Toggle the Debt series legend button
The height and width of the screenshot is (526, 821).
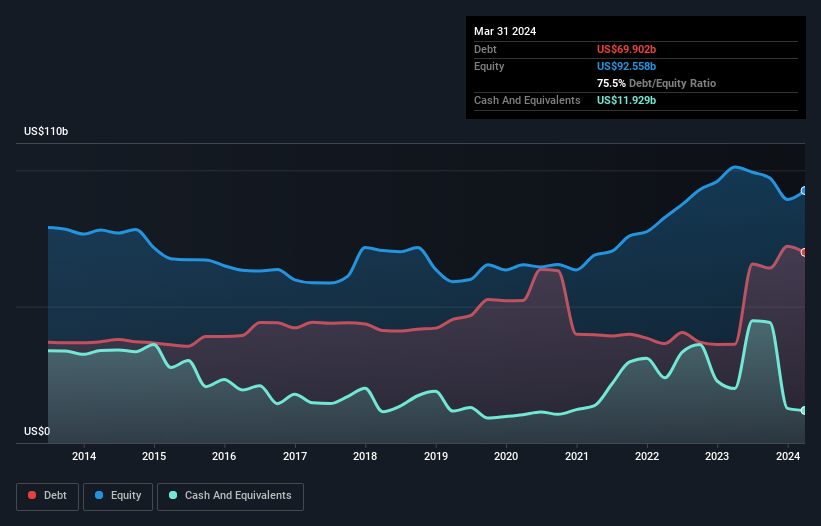click(48, 496)
